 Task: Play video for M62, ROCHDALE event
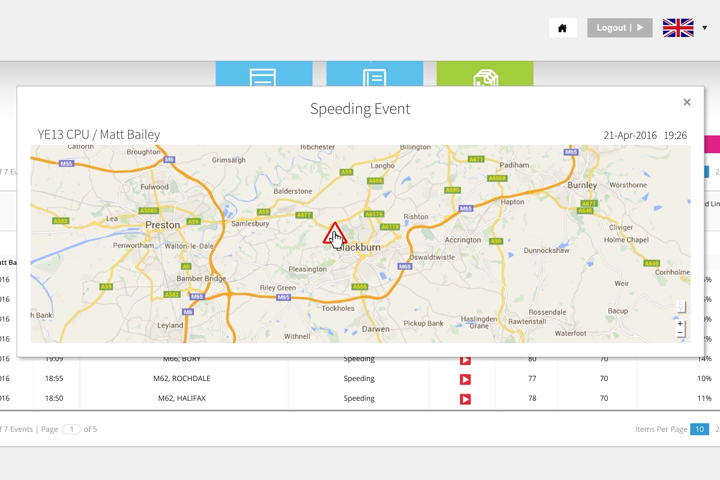465,379
